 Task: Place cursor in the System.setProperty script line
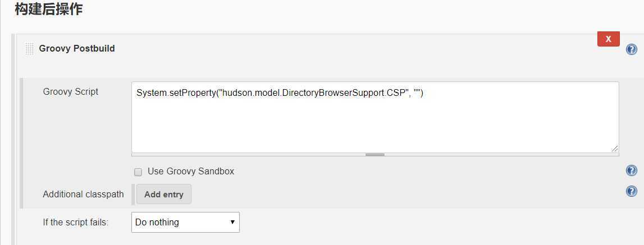(280, 93)
